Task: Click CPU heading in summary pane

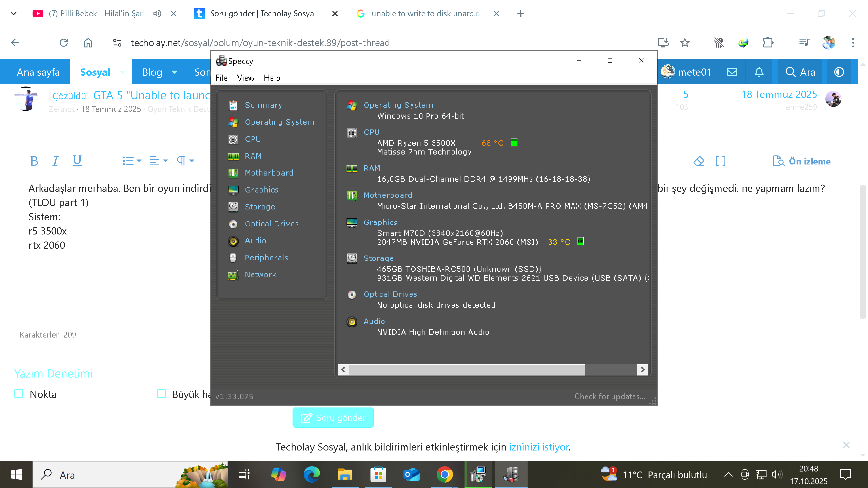Action: pos(371,132)
